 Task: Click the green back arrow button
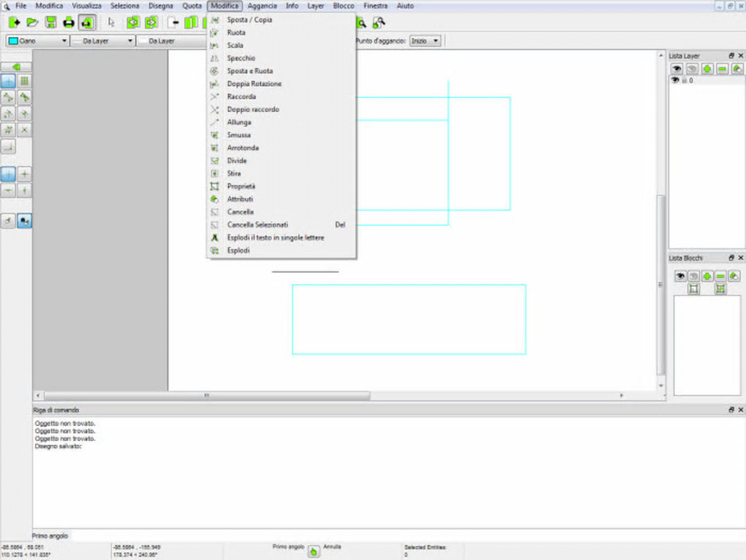[16, 67]
